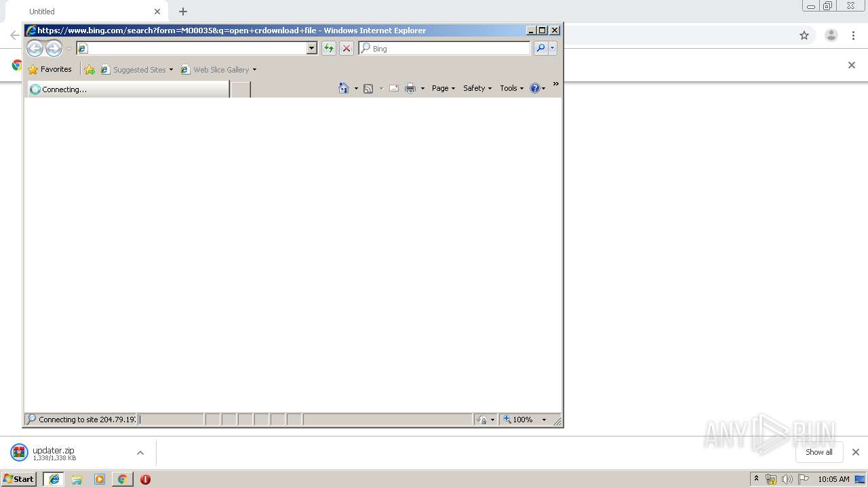The height and width of the screenshot is (488, 868).
Task: Click the zoom level 100% button
Action: click(x=519, y=420)
